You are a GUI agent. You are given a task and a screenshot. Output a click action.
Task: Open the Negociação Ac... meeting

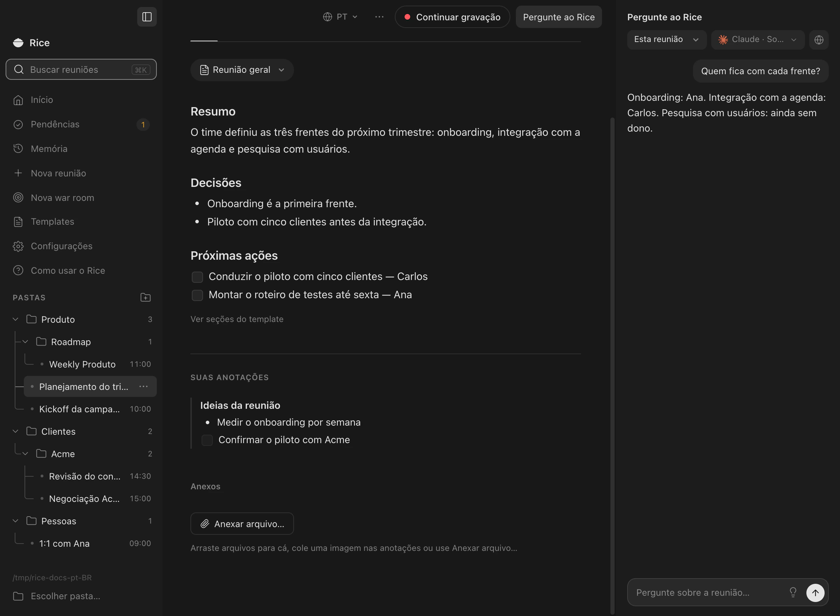[95, 498]
